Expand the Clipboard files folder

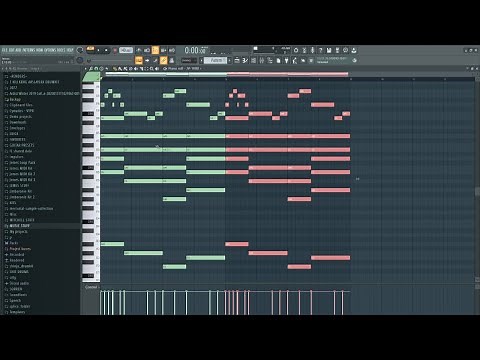pyautogui.click(x=21, y=105)
